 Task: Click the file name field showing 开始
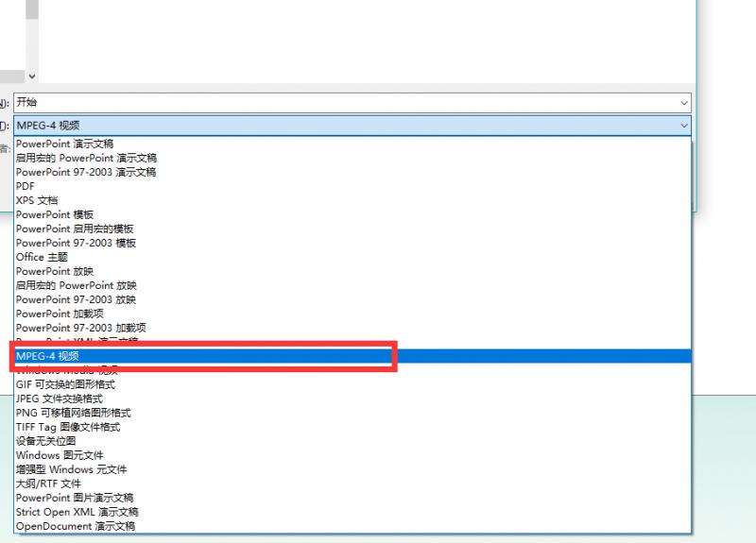pos(352,103)
